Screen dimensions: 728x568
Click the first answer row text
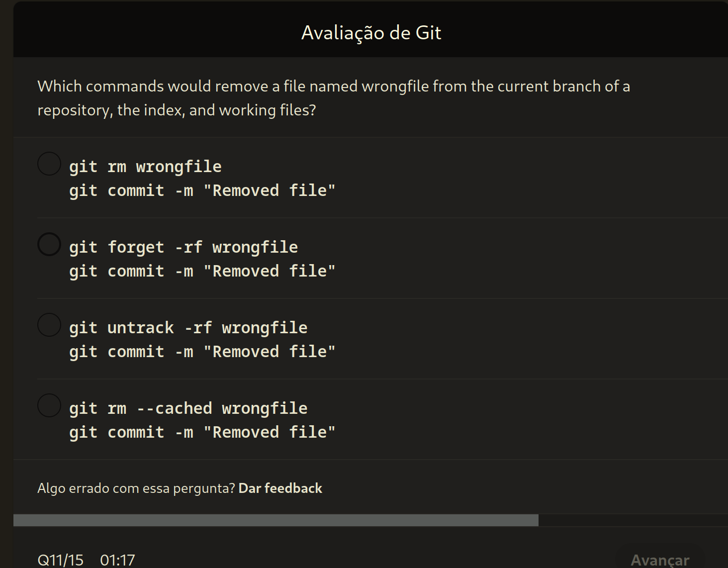click(144, 166)
